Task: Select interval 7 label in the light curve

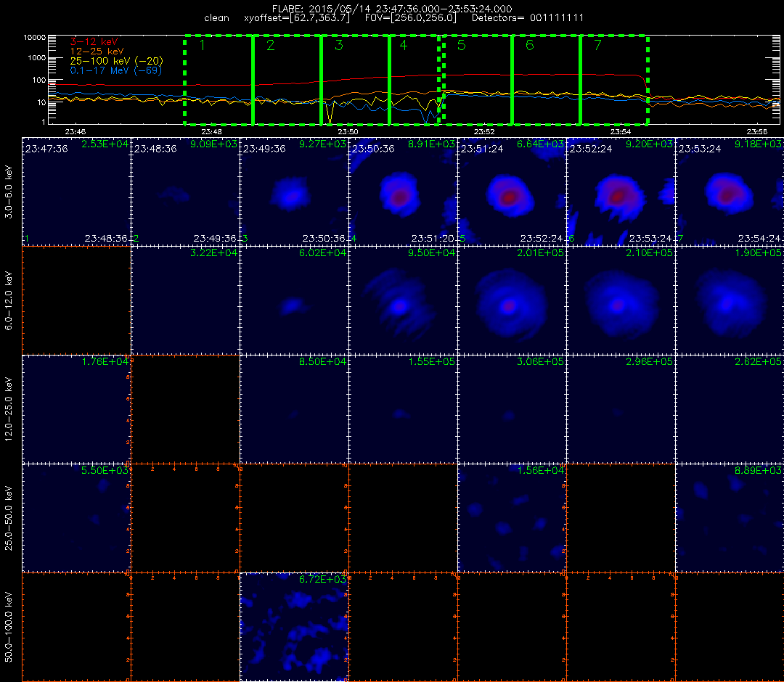Action: tap(597, 46)
